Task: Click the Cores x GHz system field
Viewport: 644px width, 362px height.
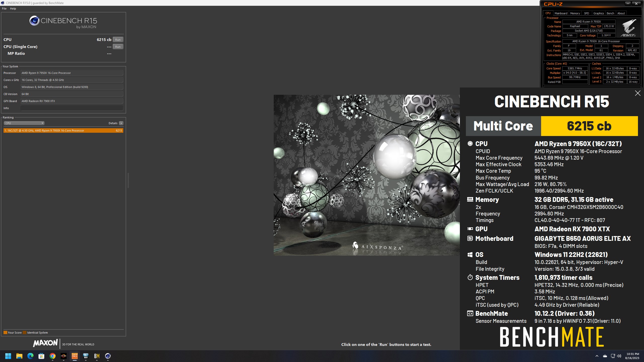Action: (72, 80)
